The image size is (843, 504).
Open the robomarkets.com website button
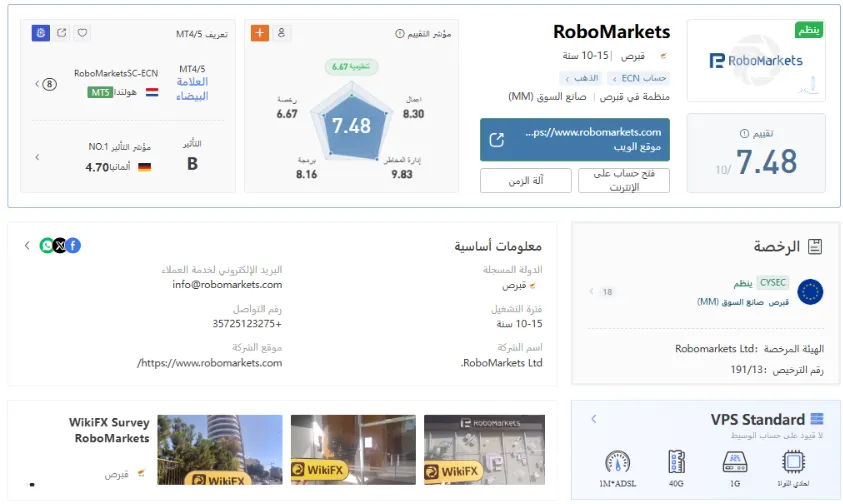click(x=575, y=140)
